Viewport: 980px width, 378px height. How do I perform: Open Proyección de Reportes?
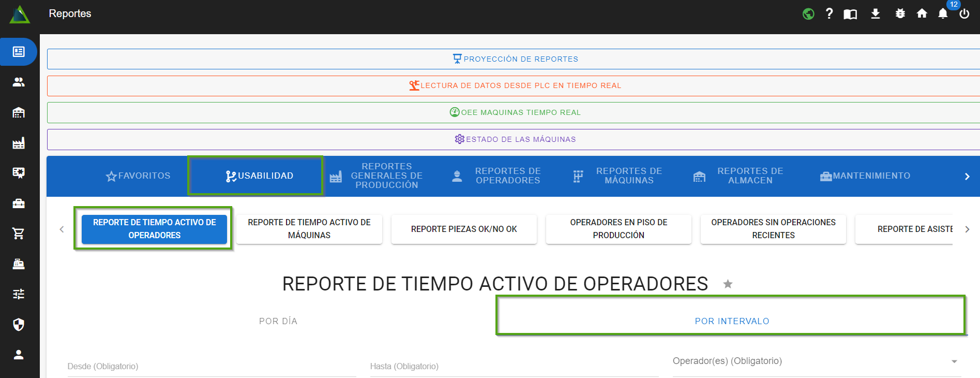pos(515,59)
